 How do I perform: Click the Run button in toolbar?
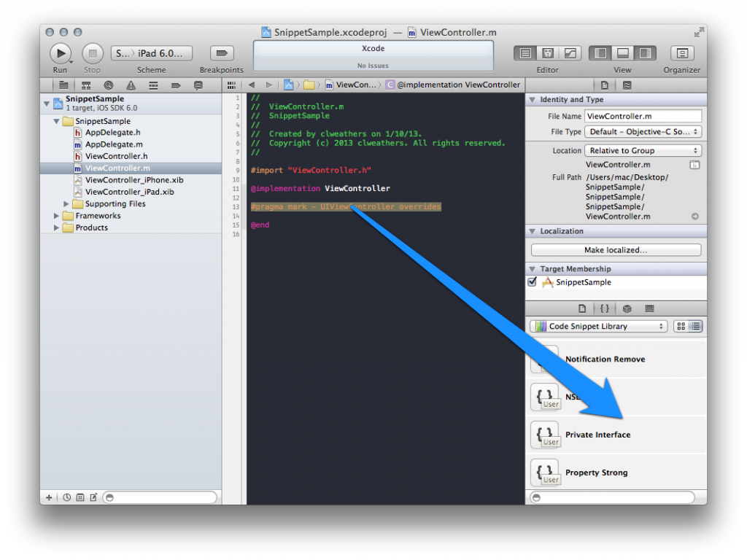[x=61, y=53]
